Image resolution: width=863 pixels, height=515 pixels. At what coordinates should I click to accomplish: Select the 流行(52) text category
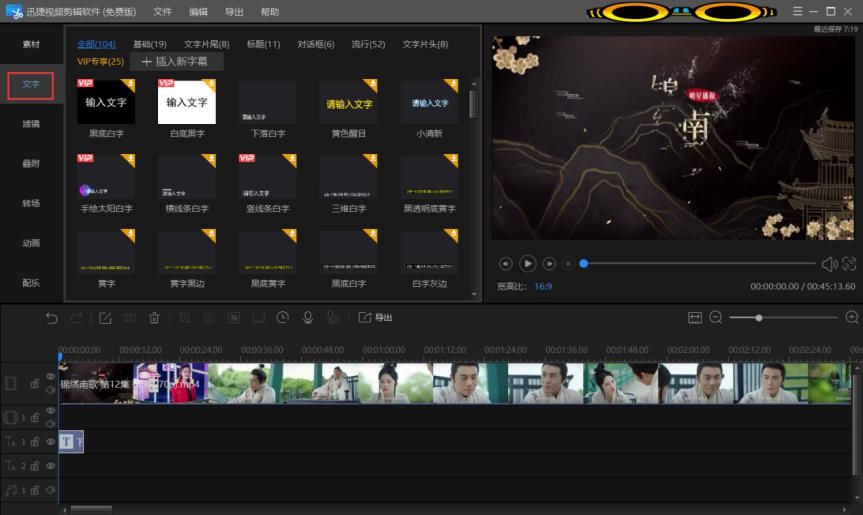pyautogui.click(x=368, y=44)
